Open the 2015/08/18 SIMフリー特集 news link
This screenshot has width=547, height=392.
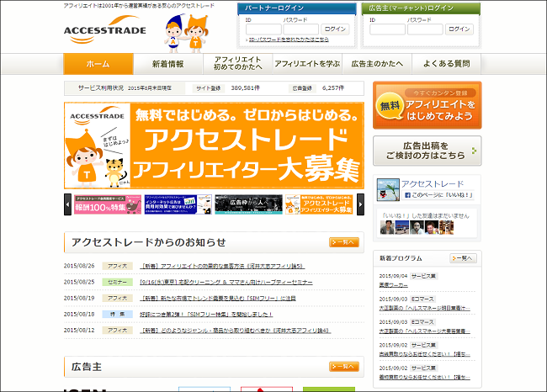click(206, 315)
